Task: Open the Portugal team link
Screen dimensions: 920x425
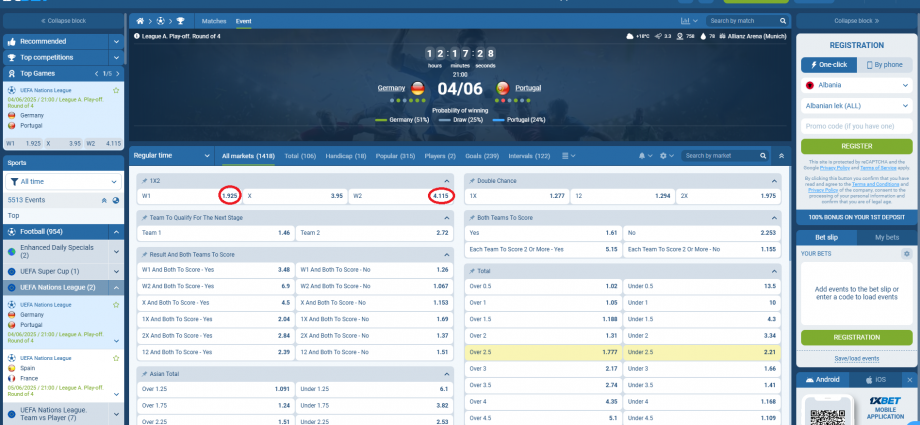Action: 528,88
